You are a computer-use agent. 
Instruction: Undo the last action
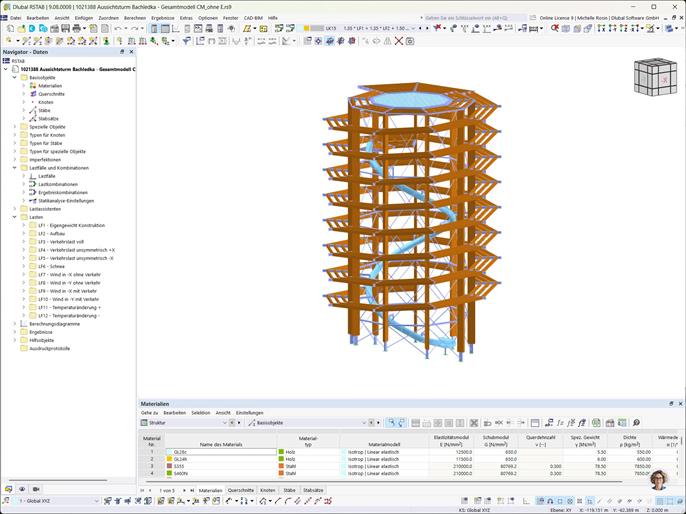(118, 28)
